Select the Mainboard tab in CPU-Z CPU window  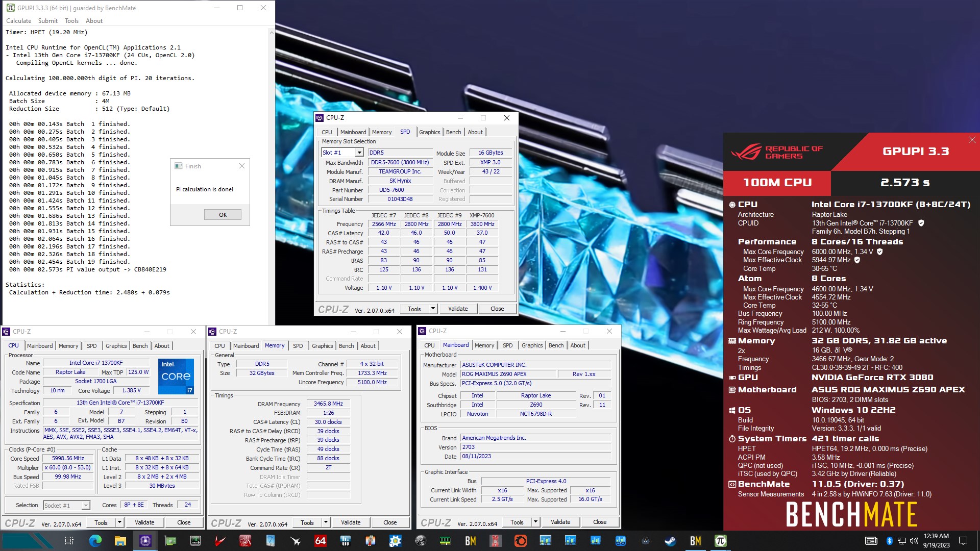40,346
